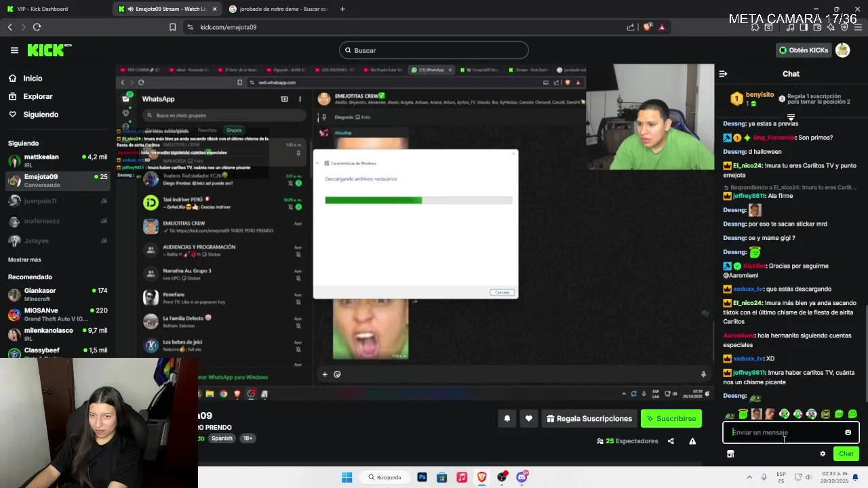
Task: Open the music app icon in the taskbar
Action: point(462,477)
